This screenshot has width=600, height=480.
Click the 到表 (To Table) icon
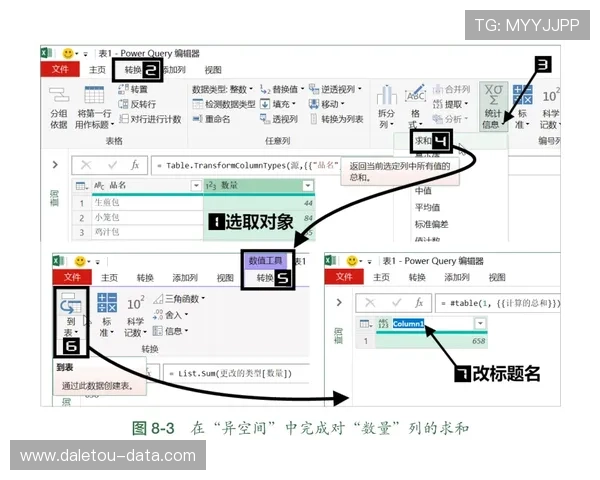pos(71,305)
